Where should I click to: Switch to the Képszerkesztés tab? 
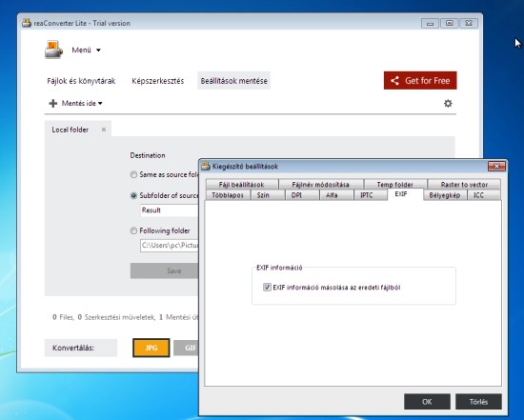(158, 81)
